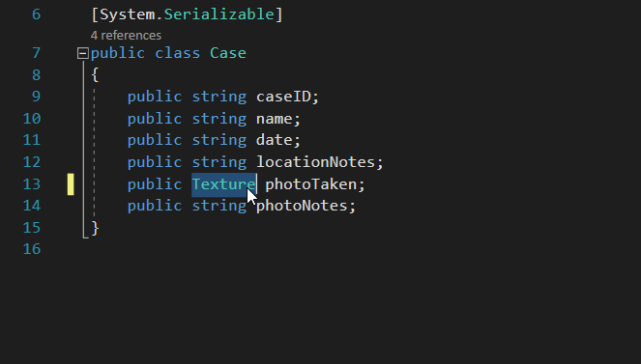Click the locationNotes field name
Viewport: 641px width, 364px height.
(315, 162)
